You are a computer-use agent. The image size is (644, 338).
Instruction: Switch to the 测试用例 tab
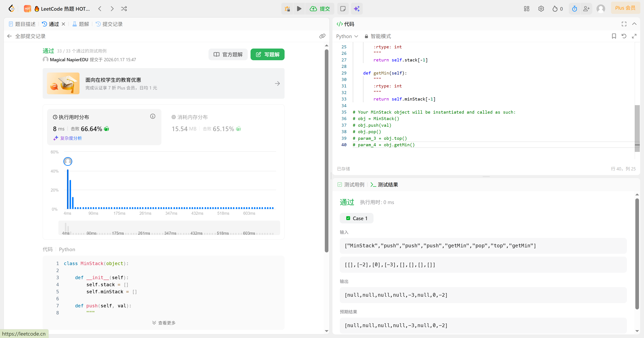pos(351,185)
